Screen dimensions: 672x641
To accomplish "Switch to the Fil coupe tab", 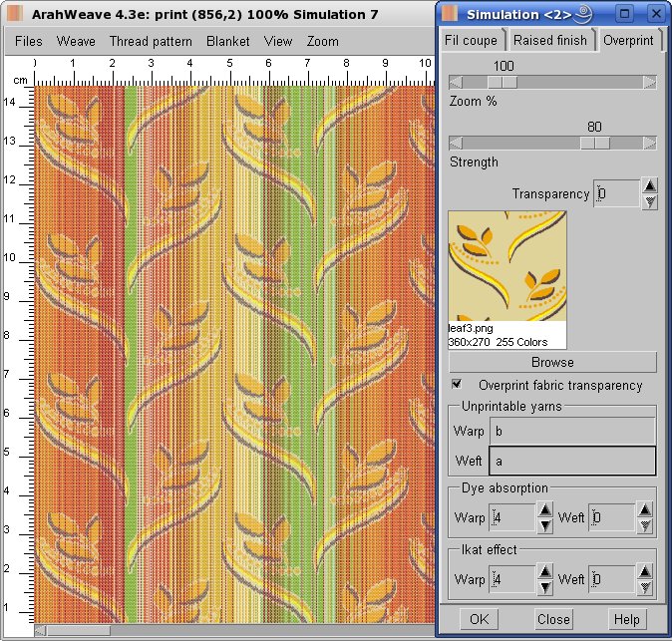I will [474, 41].
